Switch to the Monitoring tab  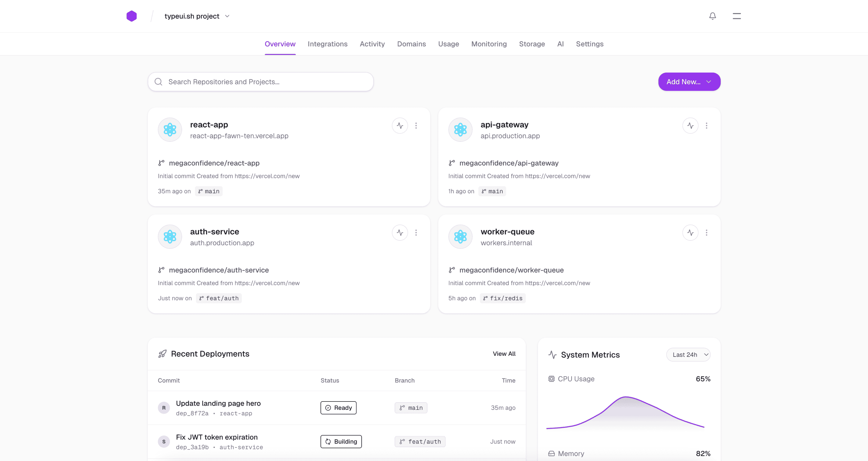click(489, 44)
